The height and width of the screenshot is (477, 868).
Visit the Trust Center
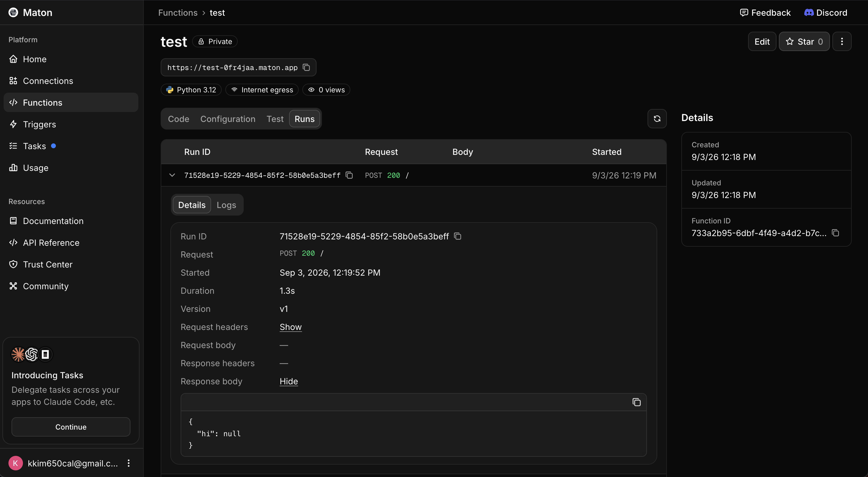71,264
